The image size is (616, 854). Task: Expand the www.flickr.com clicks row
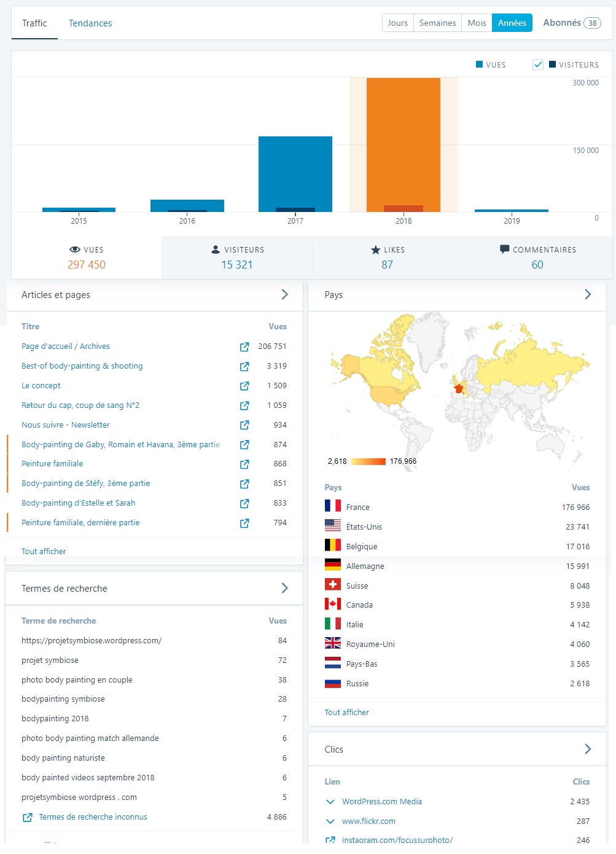point(330,821)
